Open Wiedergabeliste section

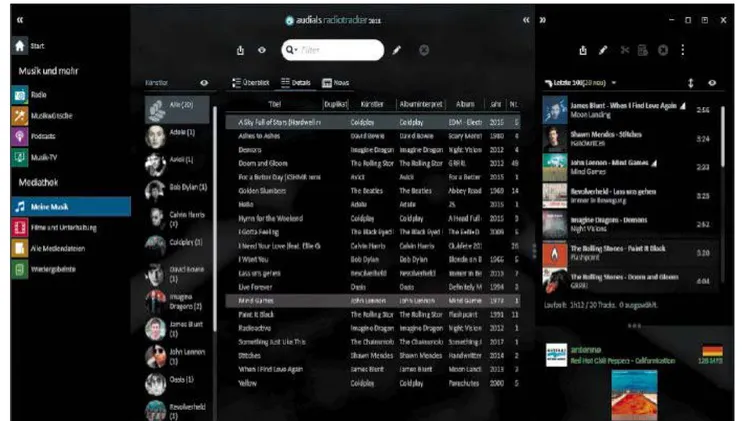pos(44,269)
